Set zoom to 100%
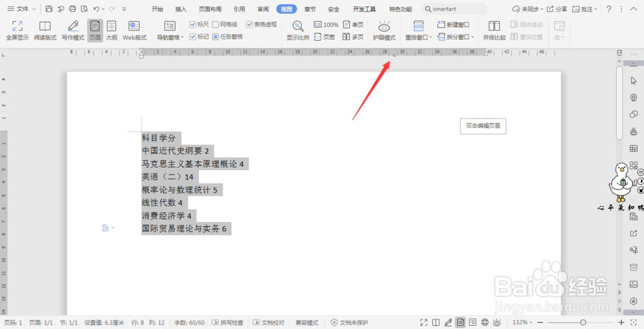 (x=326, y=24)
